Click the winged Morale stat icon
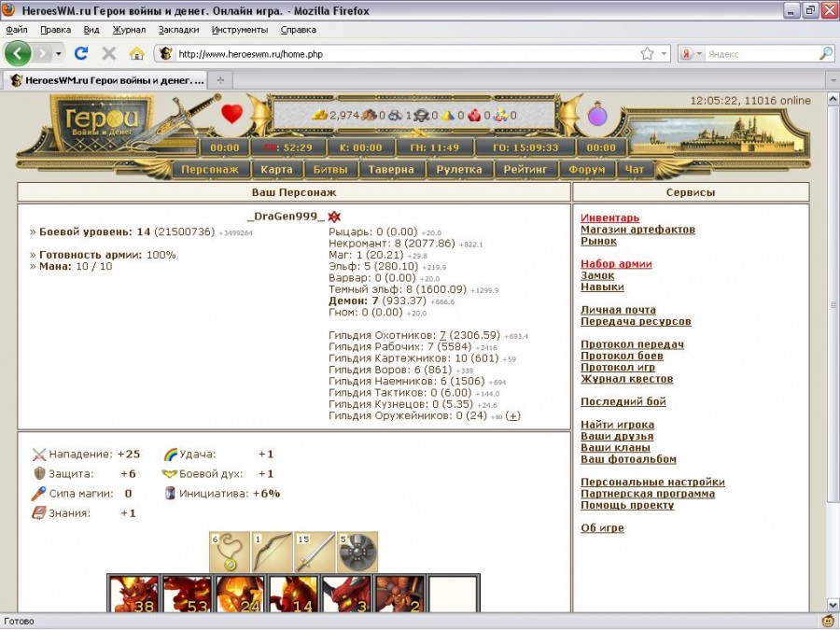840x630 pixels. pos(169,473)
